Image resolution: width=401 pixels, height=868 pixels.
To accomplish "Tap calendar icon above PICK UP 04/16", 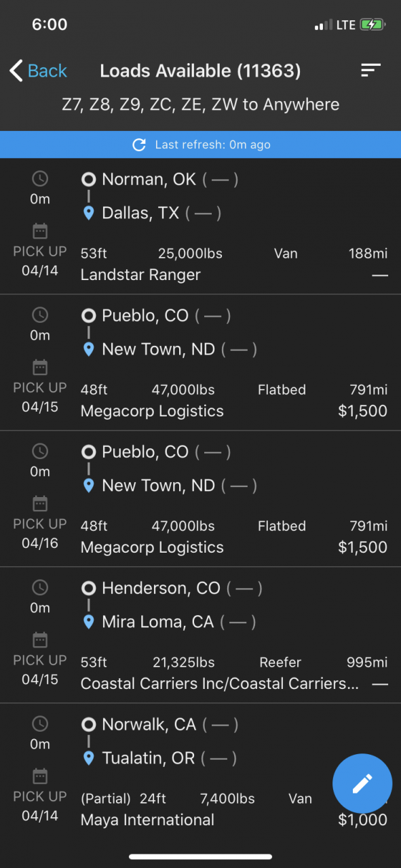I will coord(40,504).
